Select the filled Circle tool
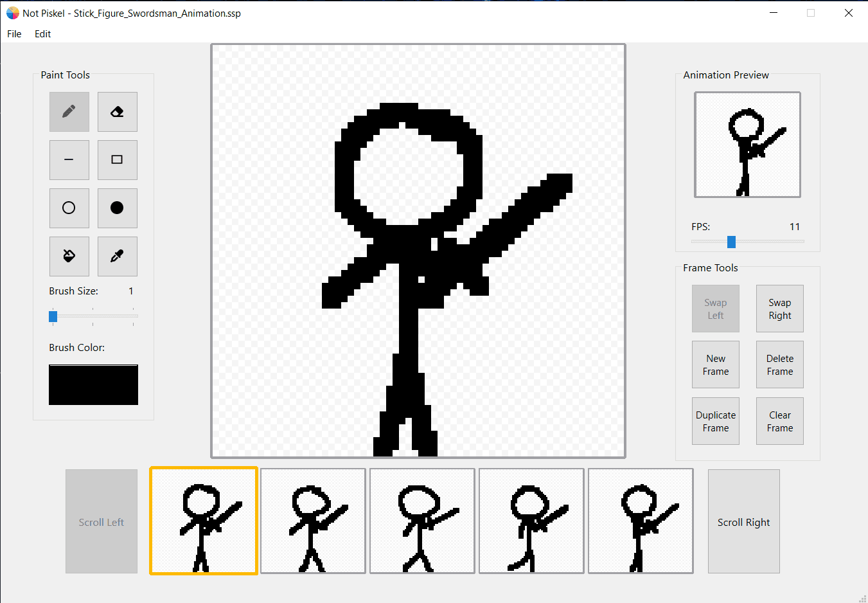 click(117, 208)
